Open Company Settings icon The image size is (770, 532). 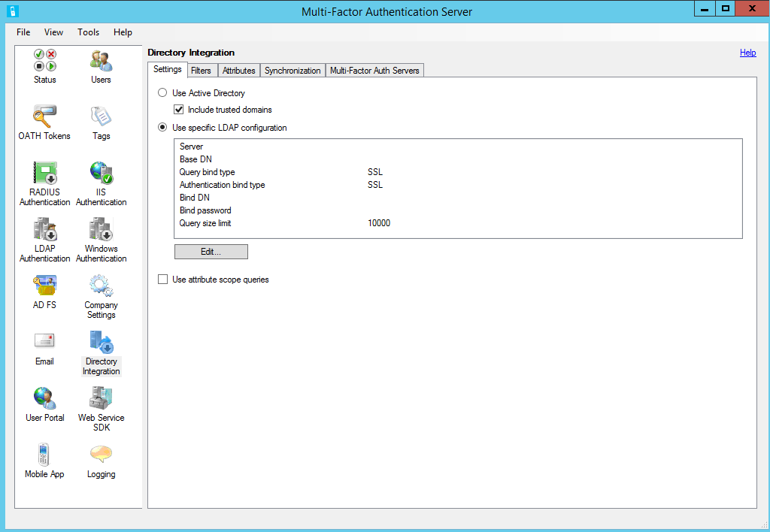tap(102, 286)
